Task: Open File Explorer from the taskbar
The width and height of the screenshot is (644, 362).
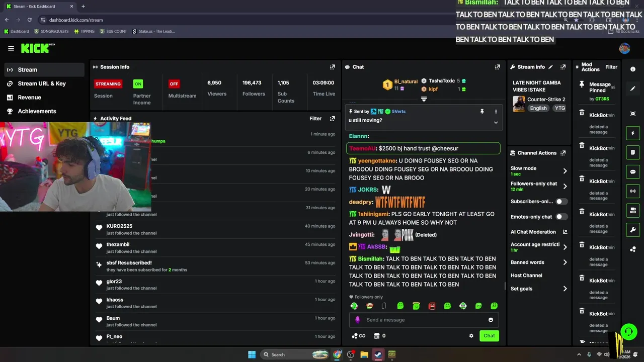Action: [364, 354]
